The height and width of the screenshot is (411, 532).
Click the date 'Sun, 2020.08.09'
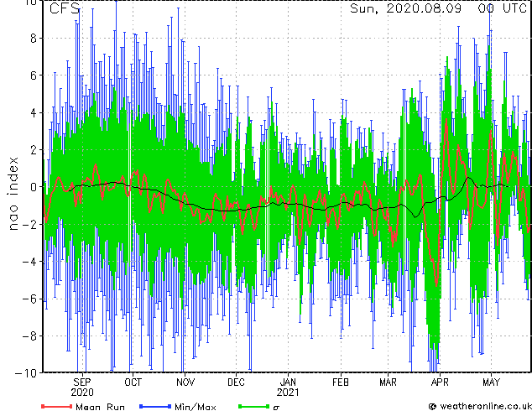coord(406,8)
